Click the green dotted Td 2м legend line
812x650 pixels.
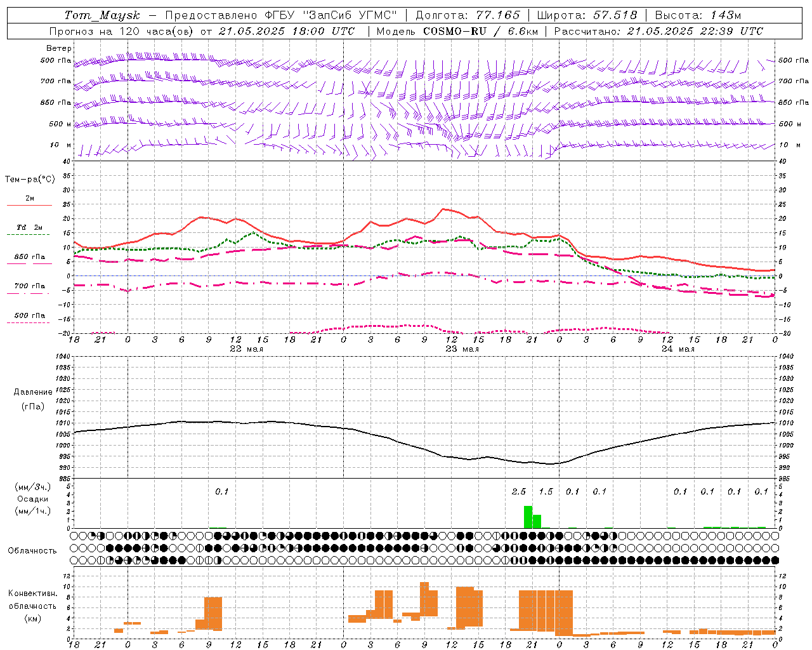(x=28, y=234)
